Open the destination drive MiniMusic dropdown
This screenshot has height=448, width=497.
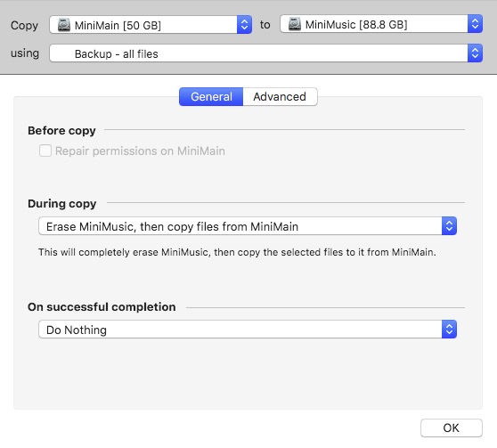click(381, 24)
